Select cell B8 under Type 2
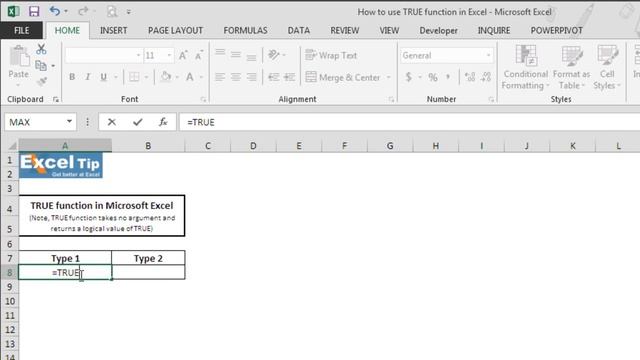Image resolution: width=640 pixels, height=360 pixels. click(x=148, y=272)
